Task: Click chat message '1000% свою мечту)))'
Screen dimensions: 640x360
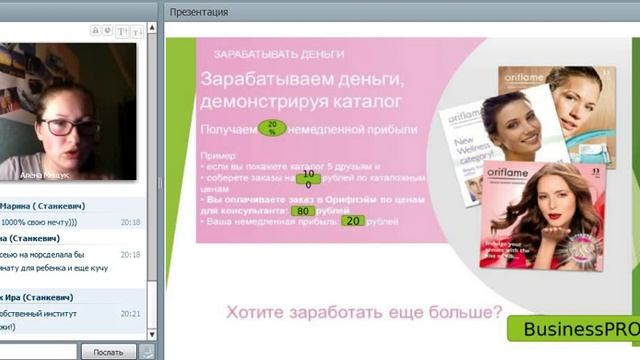Action: click(x=39, y=222)
